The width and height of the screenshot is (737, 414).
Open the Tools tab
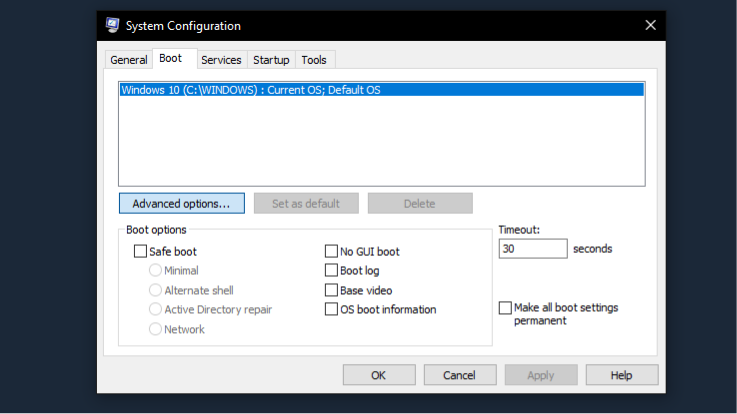tap(314, 60)
